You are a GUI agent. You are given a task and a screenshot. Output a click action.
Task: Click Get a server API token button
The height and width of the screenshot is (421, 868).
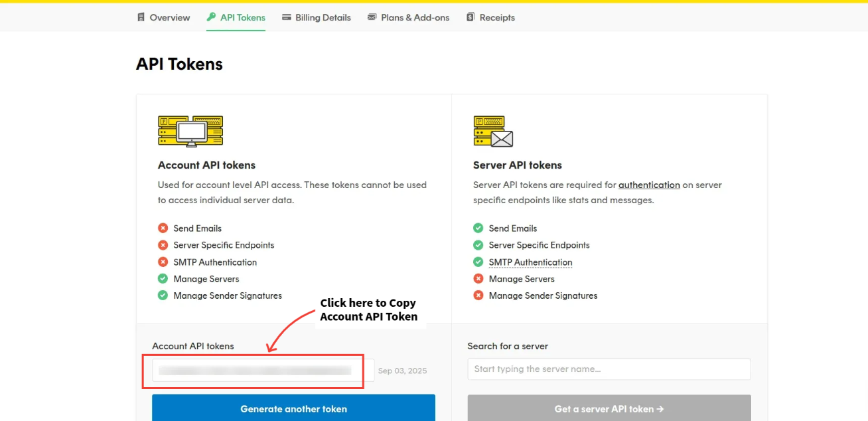pos(609,408)
